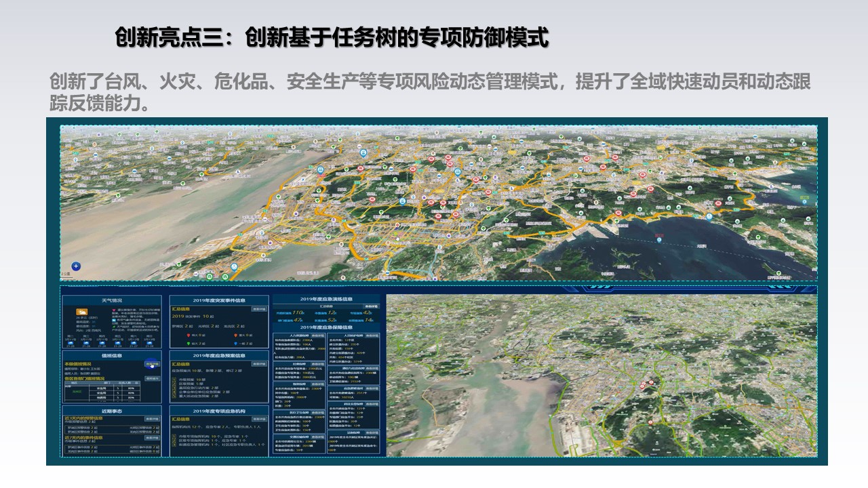
Task: Open 查看详情 beside 本级值班情况
Action: [x=152, y=364]
